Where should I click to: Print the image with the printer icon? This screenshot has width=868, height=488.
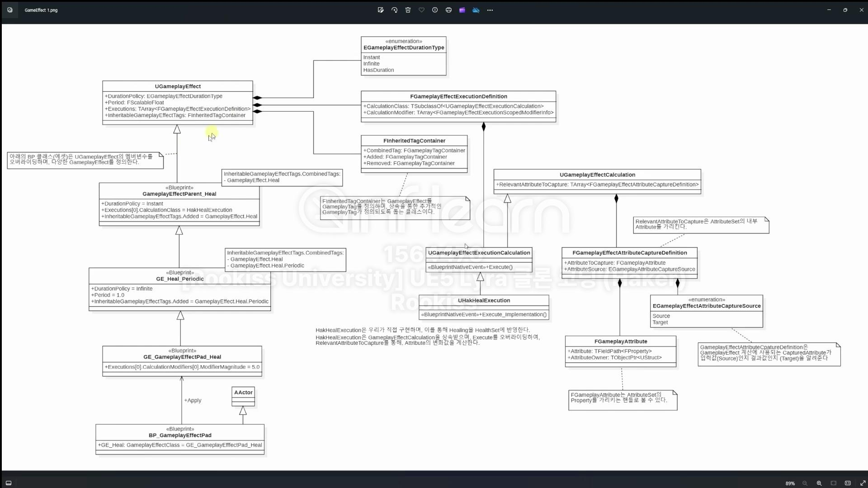tap(448, 10)
